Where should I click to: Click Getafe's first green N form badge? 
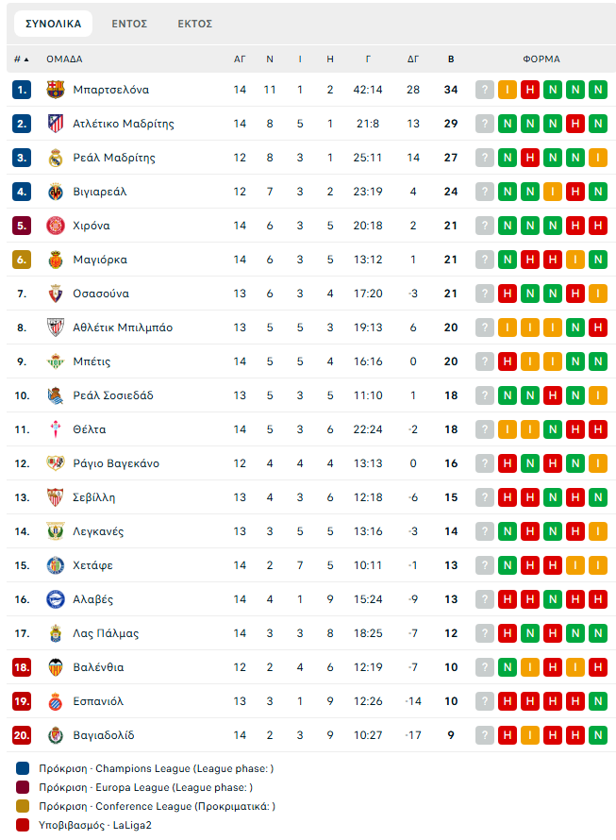point(508,565)
